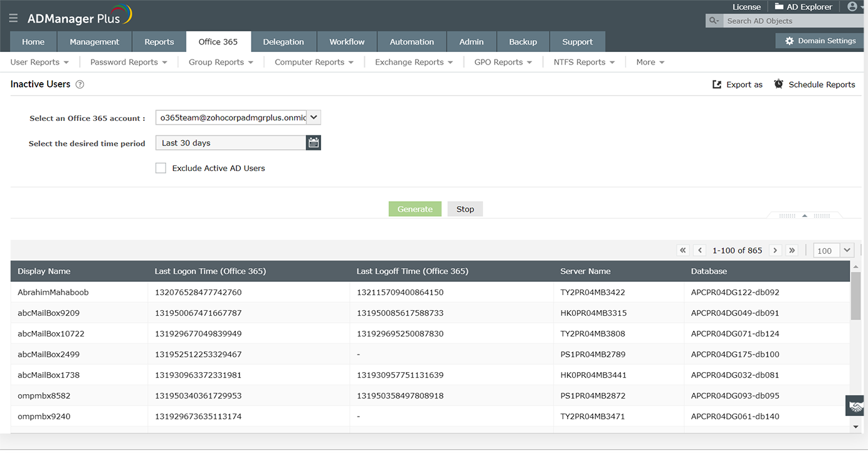Open the License link

(746, 7)
